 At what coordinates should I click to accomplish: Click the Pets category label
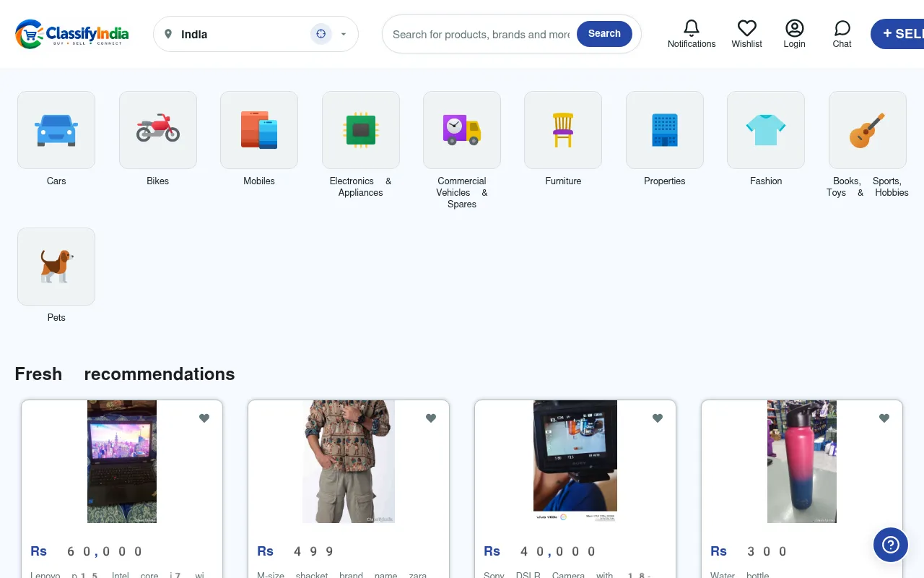point(56,318)
